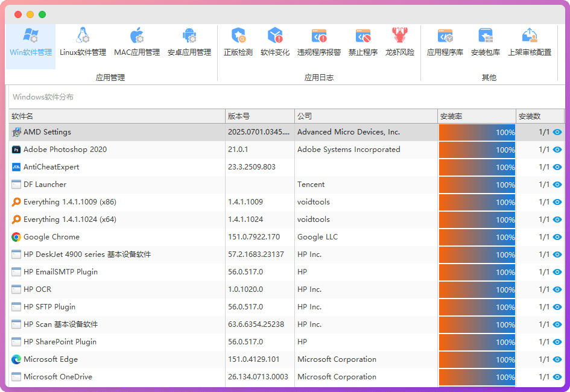
Task: Open 软件变化 cube icon
Action: coord(275,36)
